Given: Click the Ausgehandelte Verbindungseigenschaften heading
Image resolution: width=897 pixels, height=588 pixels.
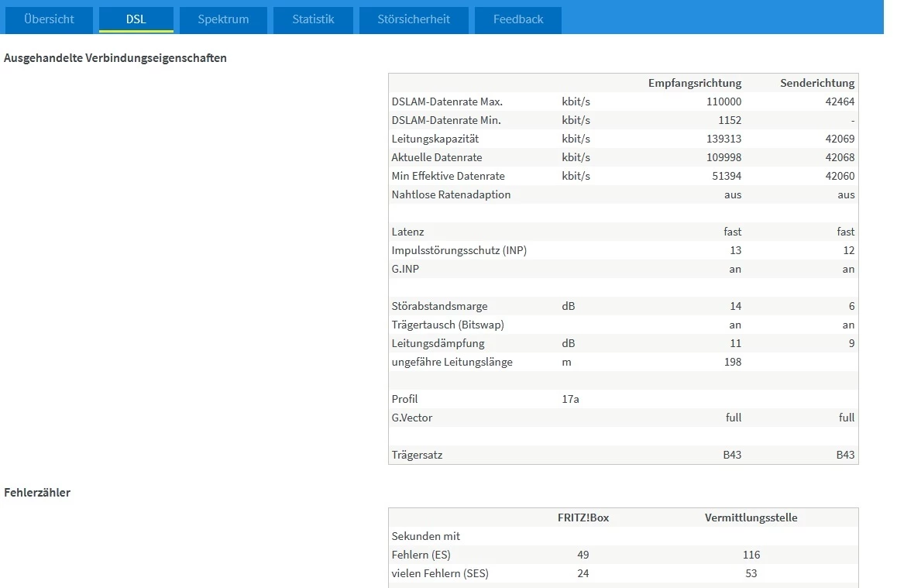Looking at the screenshot, I should pyautogui.click(x=115, y=58).
